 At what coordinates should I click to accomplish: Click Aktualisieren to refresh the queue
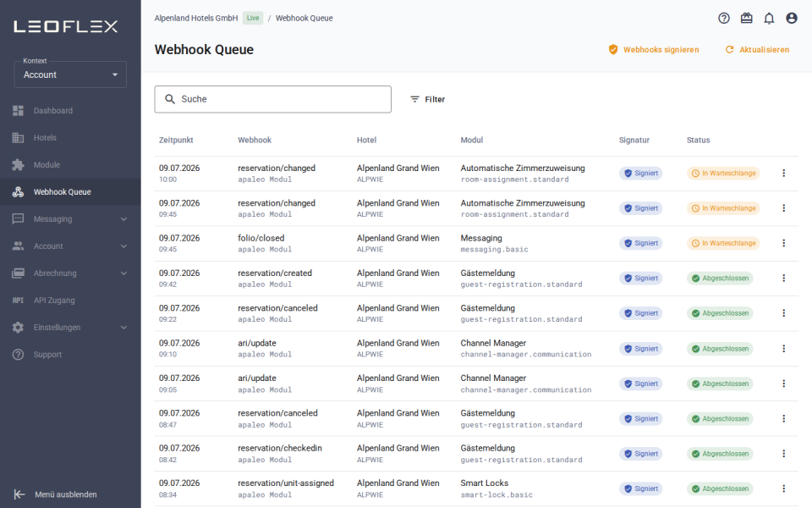[757, 50]
